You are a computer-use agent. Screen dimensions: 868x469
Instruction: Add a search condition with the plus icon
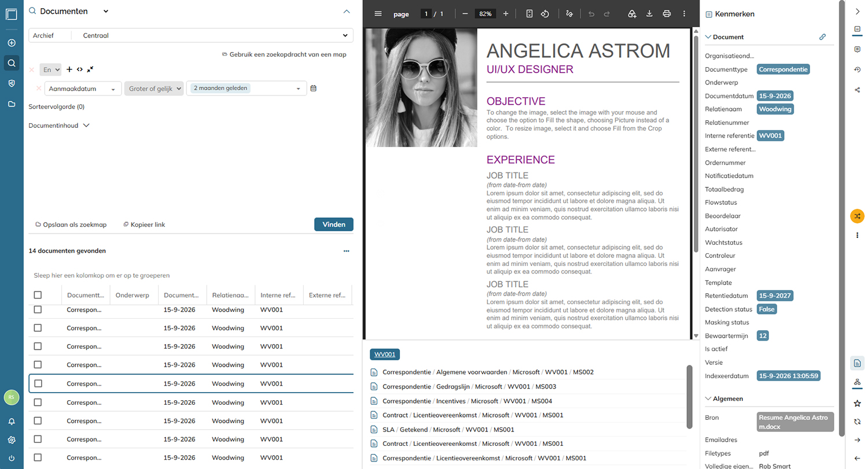[x=69, y=69]
